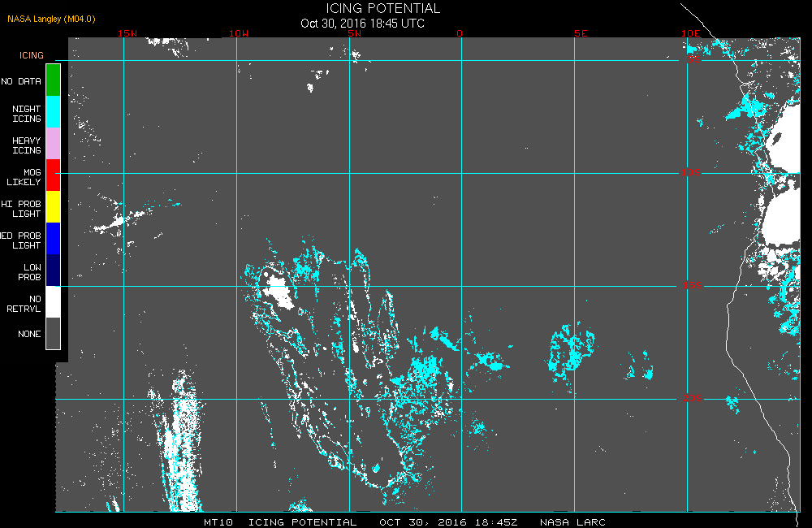812x528 pixels.
Task: Click the white NO RETRVL legend swatch
Action: point(54,301)
